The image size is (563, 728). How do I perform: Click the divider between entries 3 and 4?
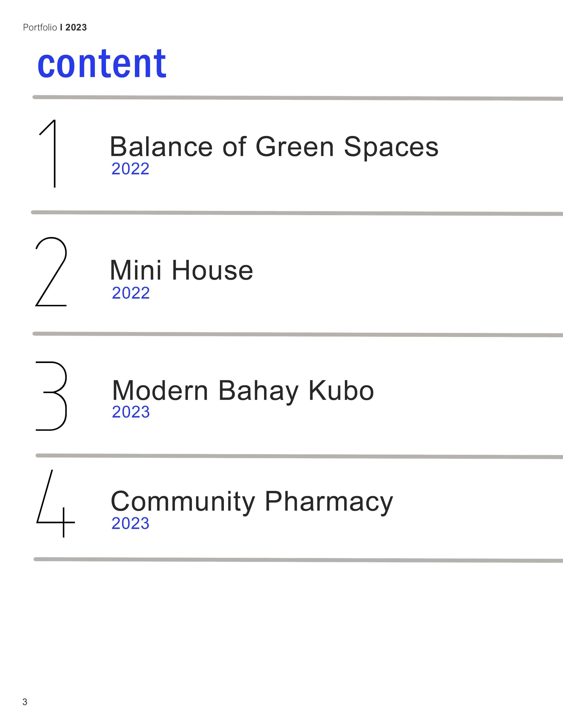(299, 456)
